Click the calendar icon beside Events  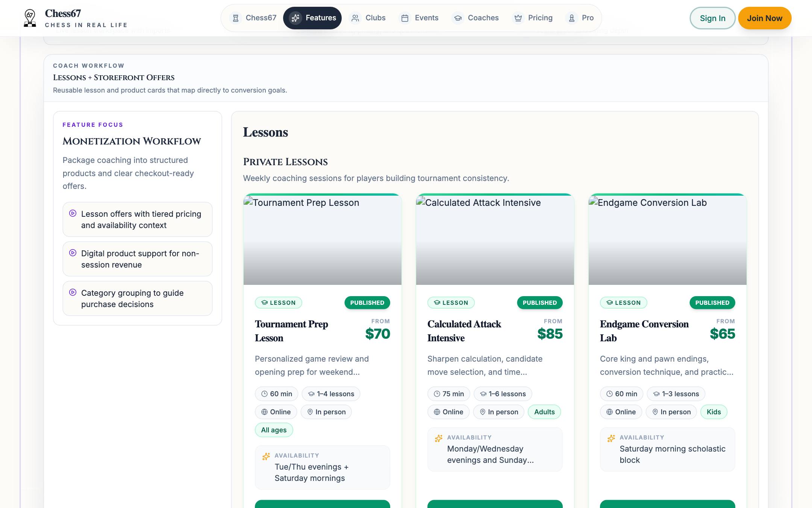(405, 18)
